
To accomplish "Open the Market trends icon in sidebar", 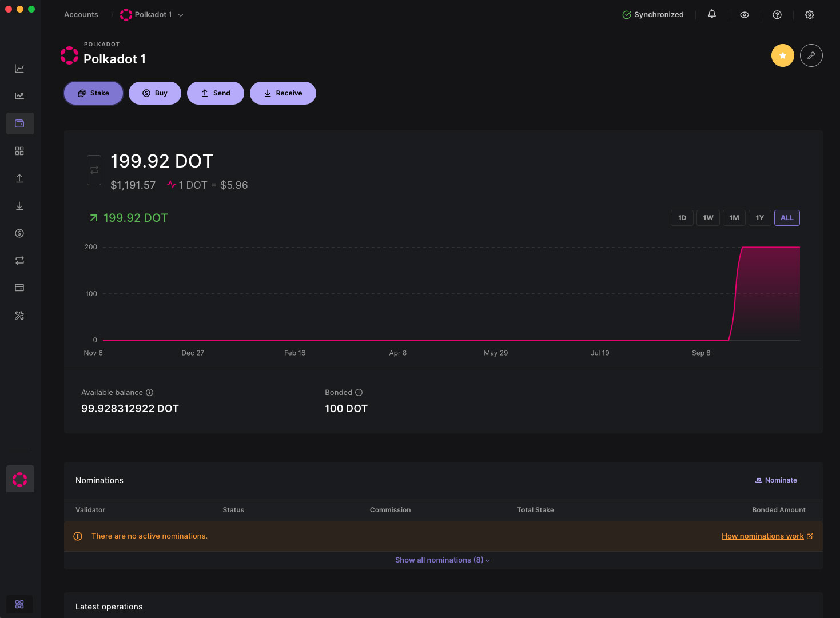I will pyautogui.click(x=19, y=96).
